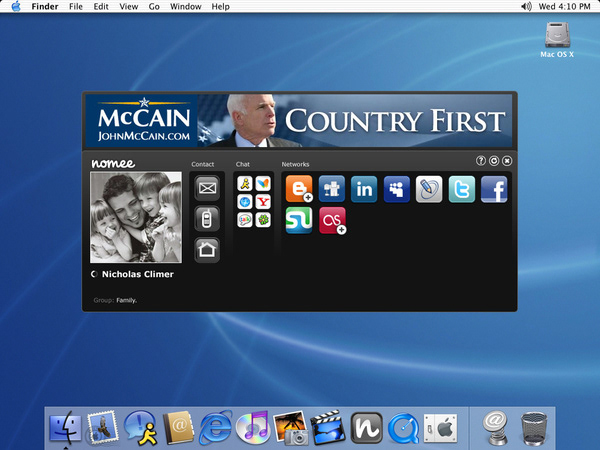Open the MySpace network icon
The image size is (600, 450).
[396, 189]
